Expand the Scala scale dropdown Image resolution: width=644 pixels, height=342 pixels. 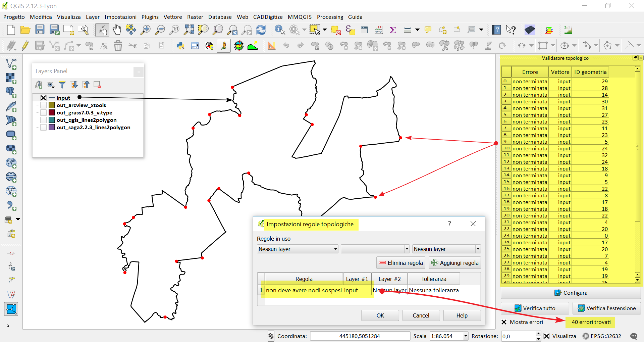[466, 336]
